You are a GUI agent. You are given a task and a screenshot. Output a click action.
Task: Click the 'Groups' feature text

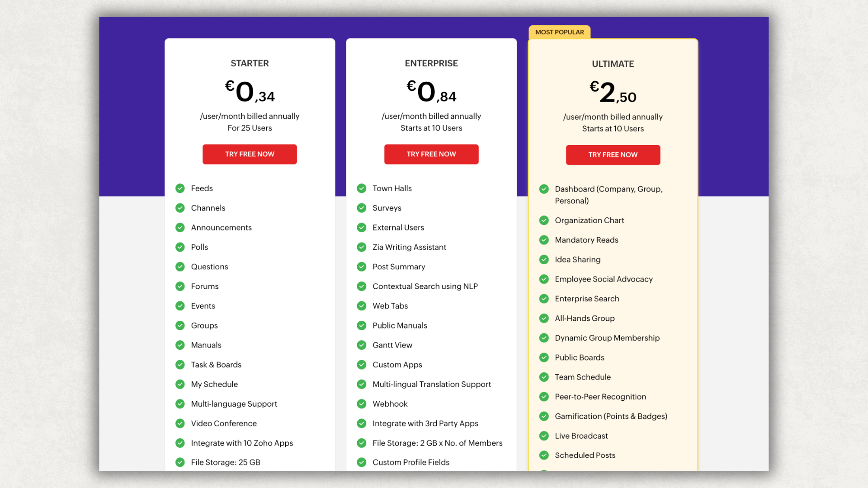coord(204,326)
